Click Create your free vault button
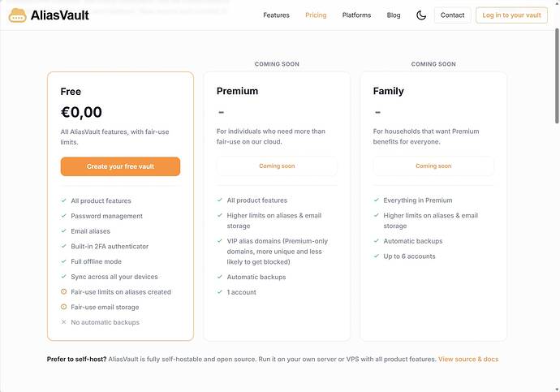The width and height of the screenshot is (560, 392). [120, 166]
